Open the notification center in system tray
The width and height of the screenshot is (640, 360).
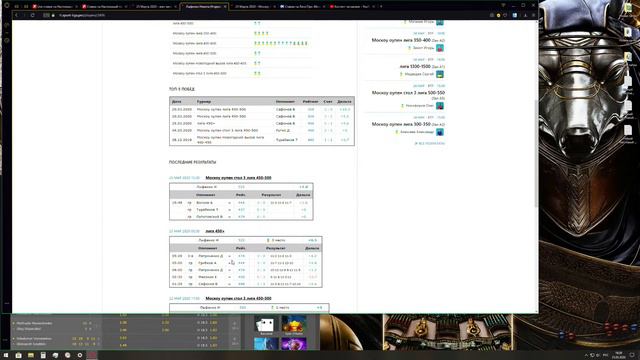pyautogui.click(x=632, y=355)
